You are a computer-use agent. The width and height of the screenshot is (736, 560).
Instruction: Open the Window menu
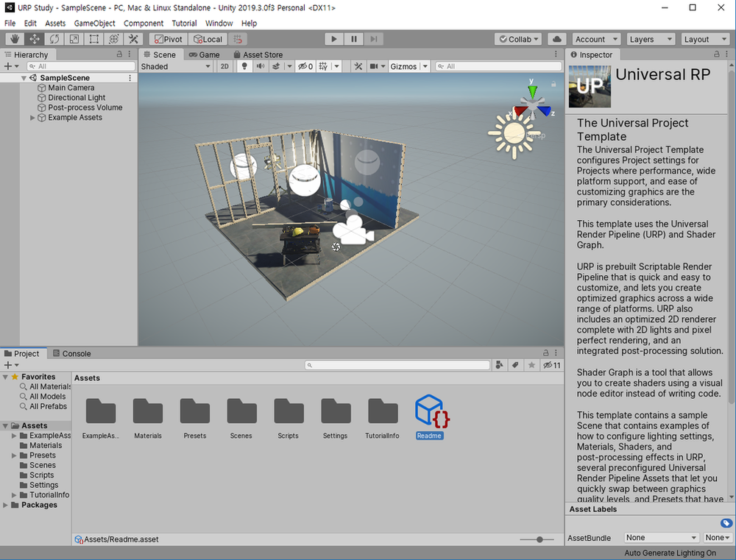(x=219, y=23)
